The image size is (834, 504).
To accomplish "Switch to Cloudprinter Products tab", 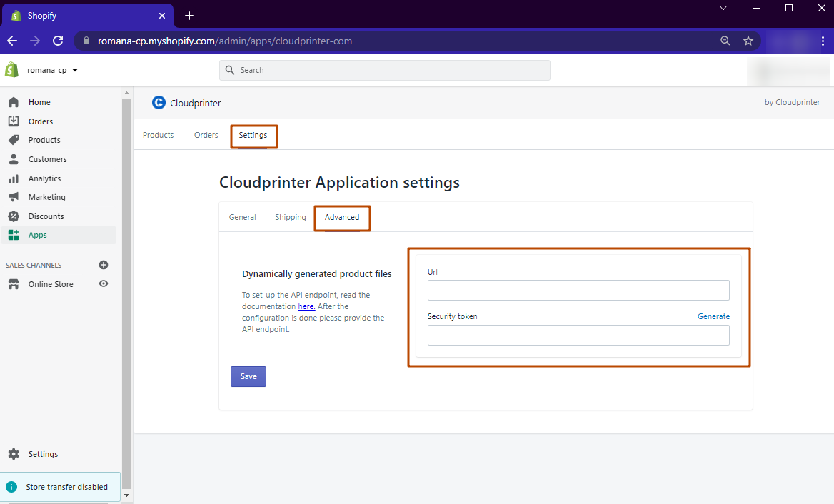I will [x=158, y=135].
